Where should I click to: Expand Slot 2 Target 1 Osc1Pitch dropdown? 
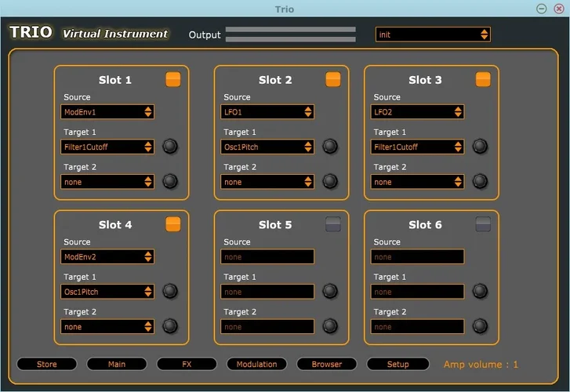tap(268, 147)
